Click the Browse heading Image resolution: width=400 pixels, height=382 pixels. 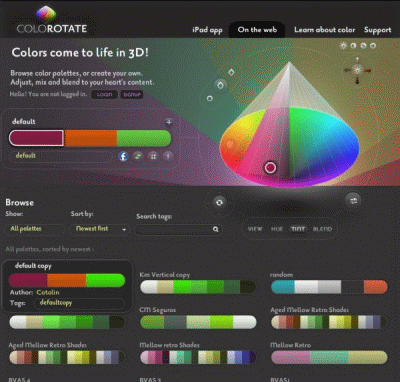[x=19, y=203]
